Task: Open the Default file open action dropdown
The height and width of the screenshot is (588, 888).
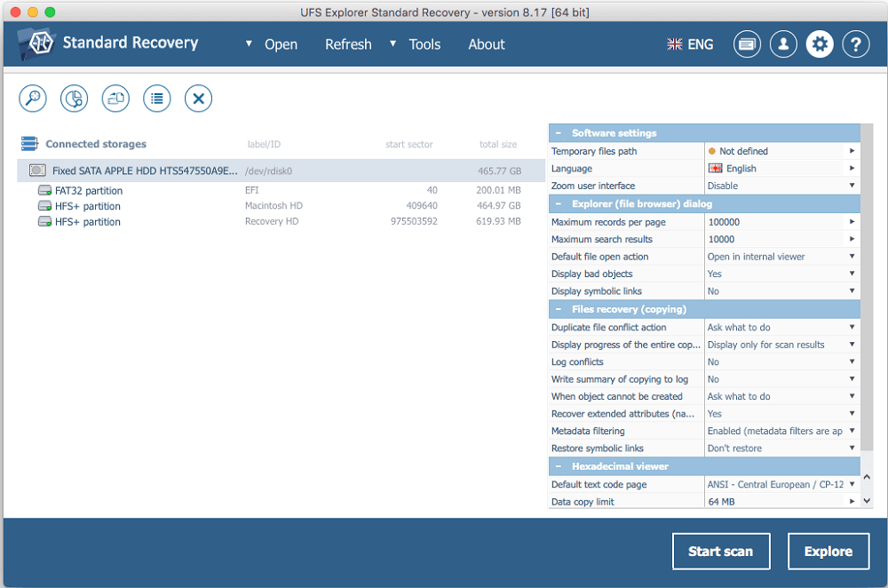Action: tap(852, 257)
